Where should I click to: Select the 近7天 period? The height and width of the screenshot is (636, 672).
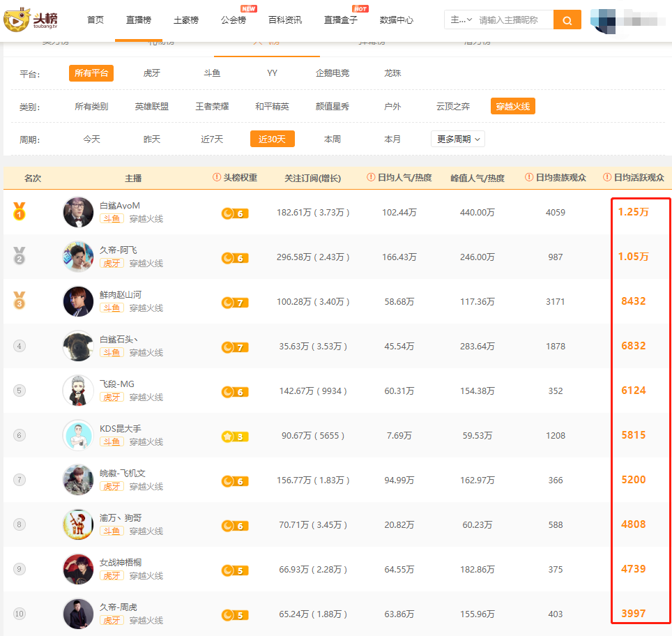(212, 139)
